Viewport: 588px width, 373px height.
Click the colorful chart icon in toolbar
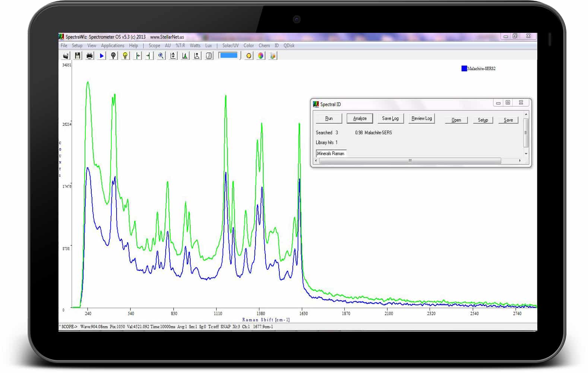[x=273, y=56]
